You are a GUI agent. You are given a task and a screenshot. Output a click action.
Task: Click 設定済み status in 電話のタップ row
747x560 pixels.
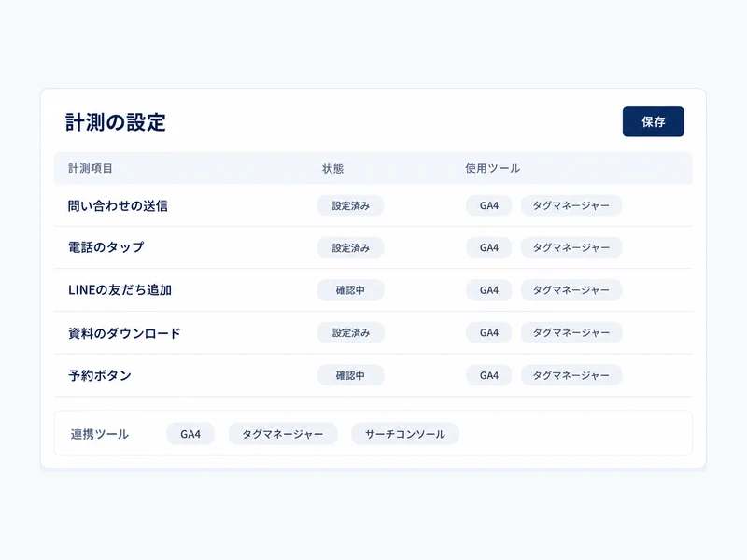pos(351,247)
